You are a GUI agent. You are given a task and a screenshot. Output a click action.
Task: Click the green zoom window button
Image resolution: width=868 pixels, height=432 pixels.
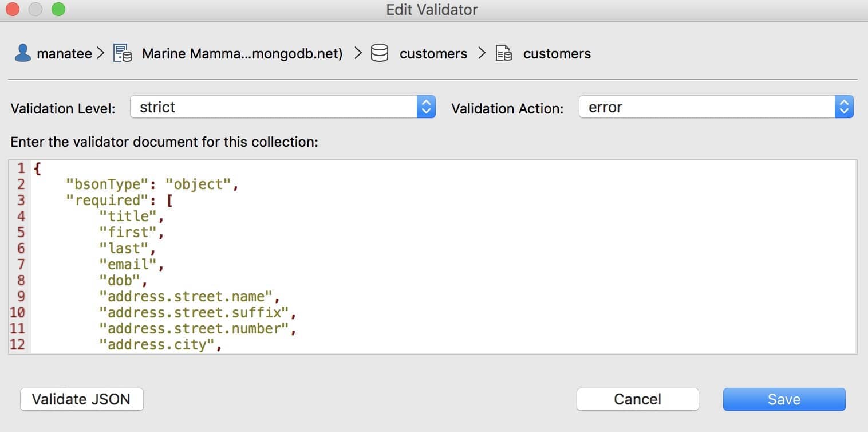[x=58, y=9]
